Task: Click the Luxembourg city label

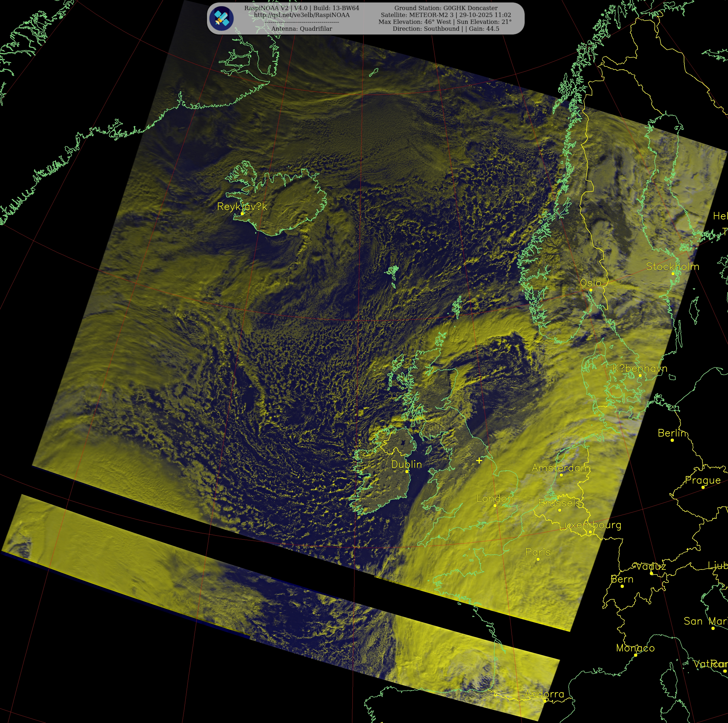Action: 590,525
